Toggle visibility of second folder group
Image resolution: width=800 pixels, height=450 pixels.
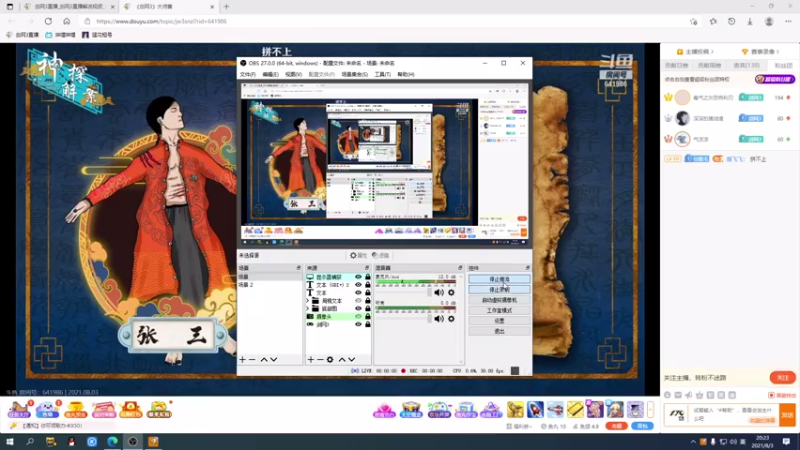coord(358,309)
